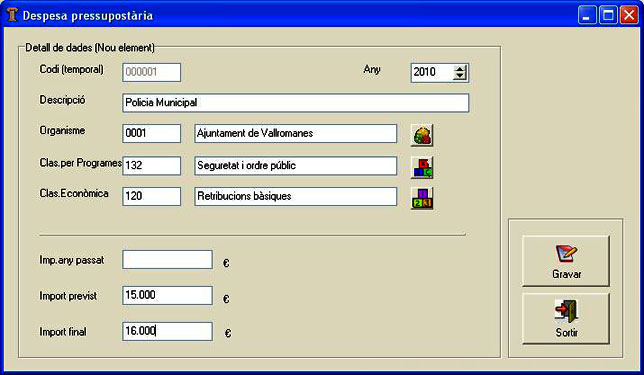
Task: Close the Despesa pressupostària window
Action: (x=629, y=16)
